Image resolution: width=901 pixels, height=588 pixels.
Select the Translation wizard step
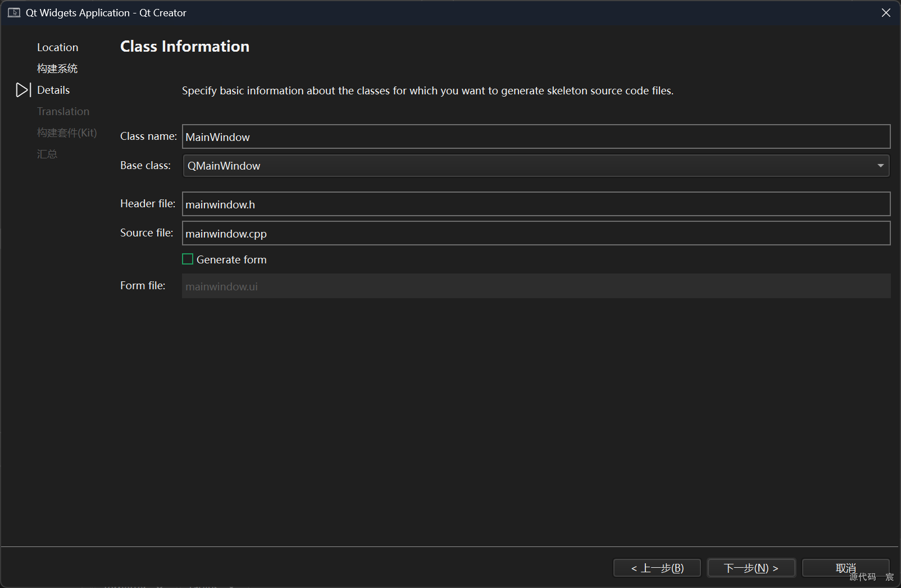[x=63, y=111]
